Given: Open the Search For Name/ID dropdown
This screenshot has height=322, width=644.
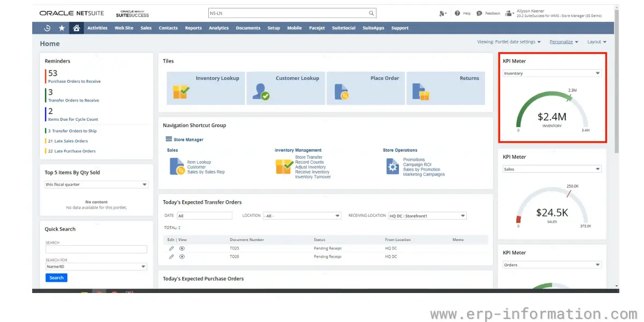Looking at the screenshot, I should 96,267.
